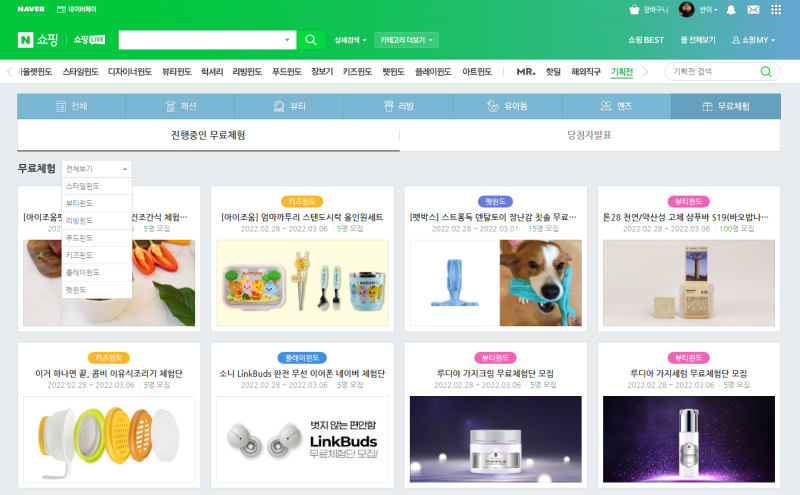Viewport: 800px width, 495px height.
Task: Open the 상세검색 dropdown
Action: 350,40
